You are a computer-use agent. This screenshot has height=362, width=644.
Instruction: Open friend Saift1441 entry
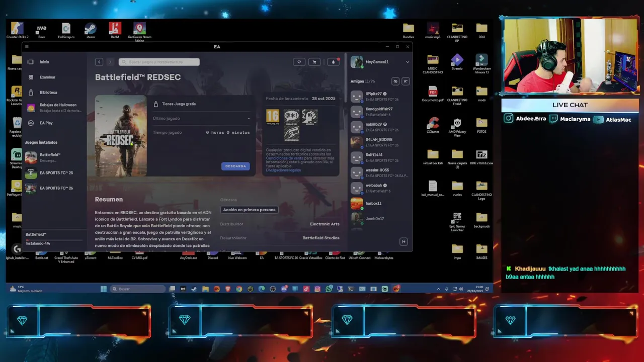(x=380, y=157)
